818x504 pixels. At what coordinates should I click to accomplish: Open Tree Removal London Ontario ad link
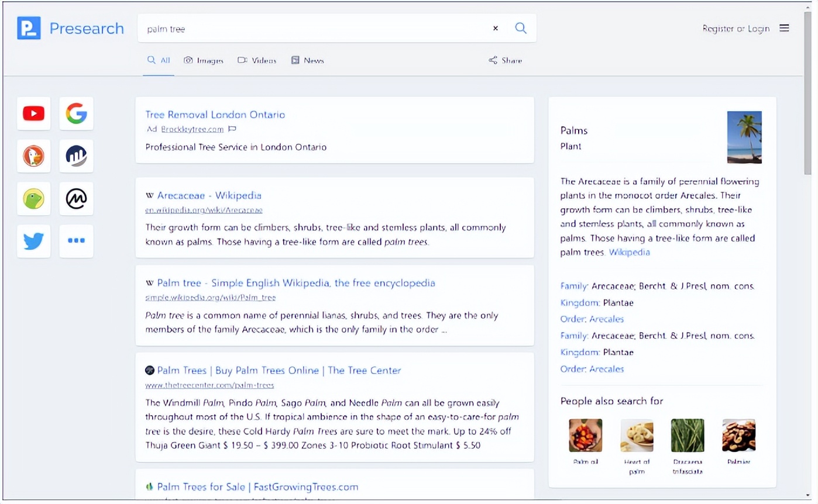click(x=215, y=115)
